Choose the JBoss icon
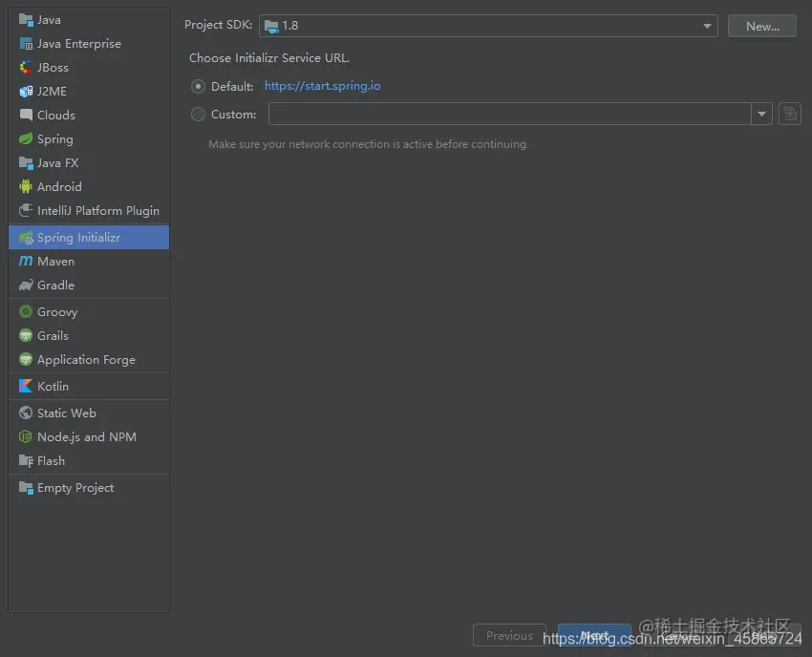 pos(26,67)
